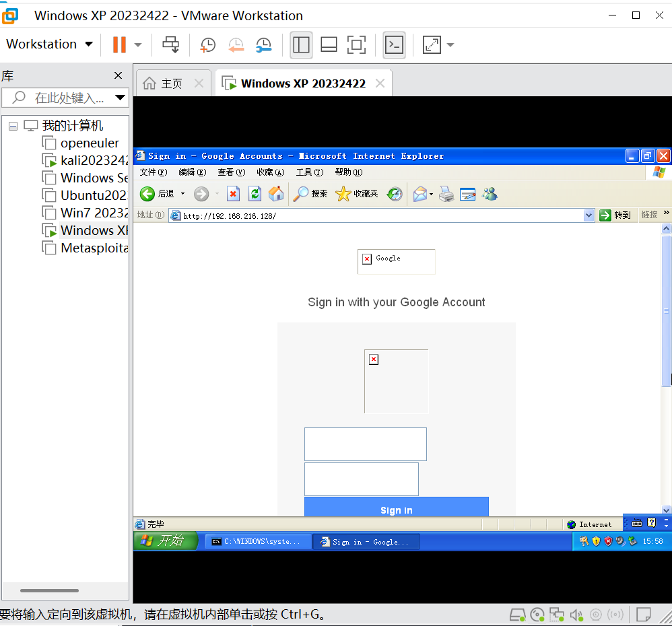Click the library search field

pos(64,98)
